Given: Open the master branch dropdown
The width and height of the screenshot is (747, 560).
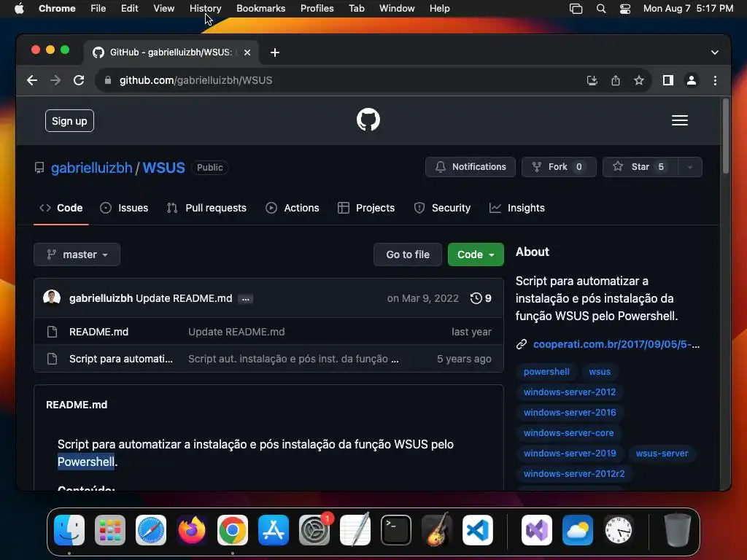Looking at the screenshot, I should [x=77, y=254].
